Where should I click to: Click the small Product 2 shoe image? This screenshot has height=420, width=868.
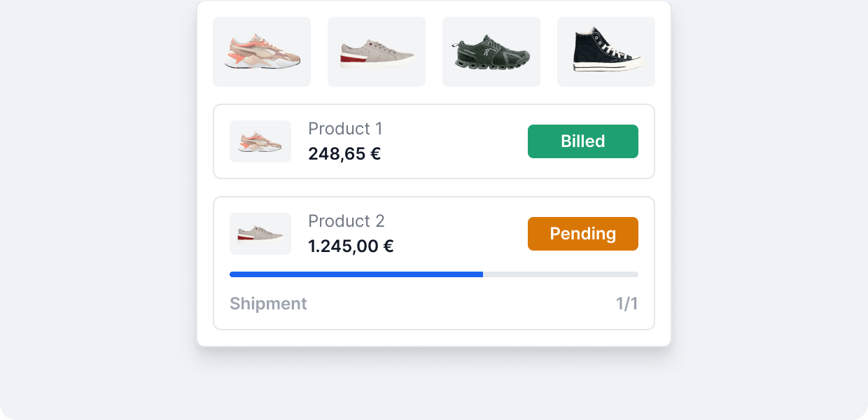pos(260,233)
